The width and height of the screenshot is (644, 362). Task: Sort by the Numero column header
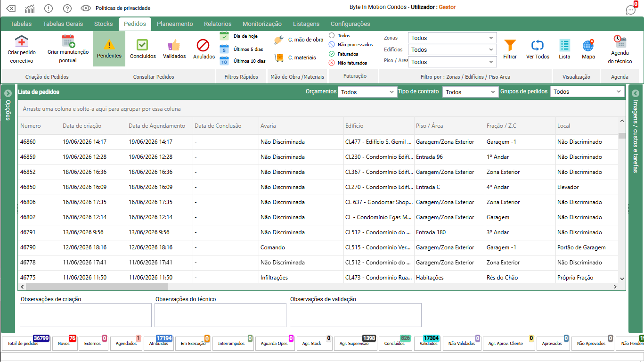(x=40, y=126)
